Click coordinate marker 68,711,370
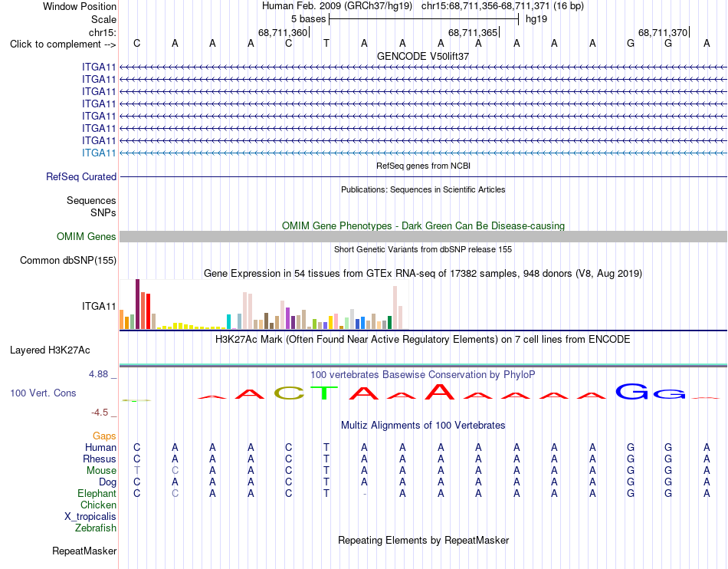The width and height of the screenshot is (728, 569). click(663, 32)
